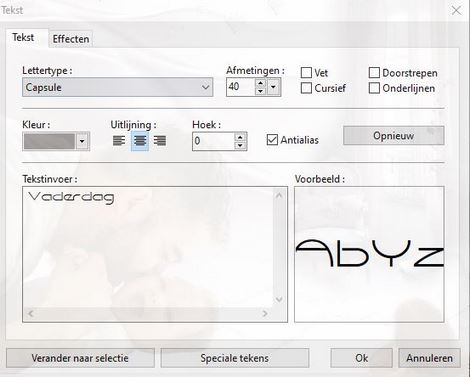470x377 pixels.
Task: Open Speciale tekens button
Action: coord(235,358)
